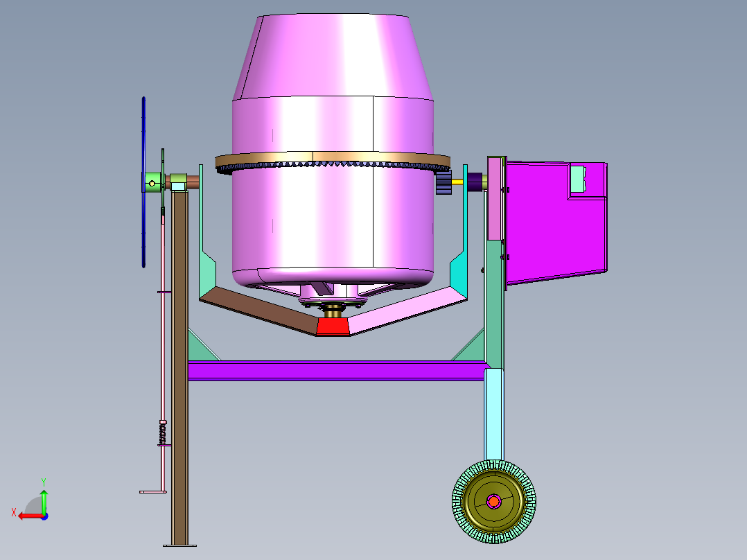Select the toothed ring gear around the drum
This screenshot has width=747, height=560.
point(333,162)
